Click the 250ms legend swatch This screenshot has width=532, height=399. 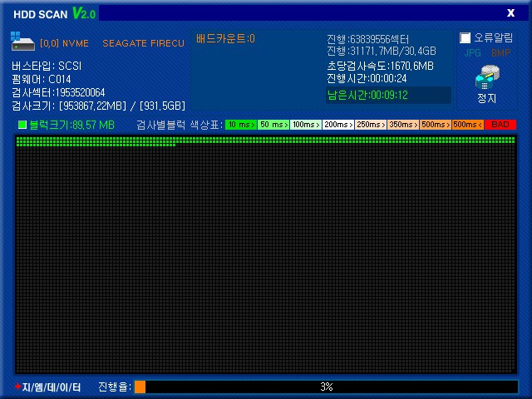pos(371,125)
